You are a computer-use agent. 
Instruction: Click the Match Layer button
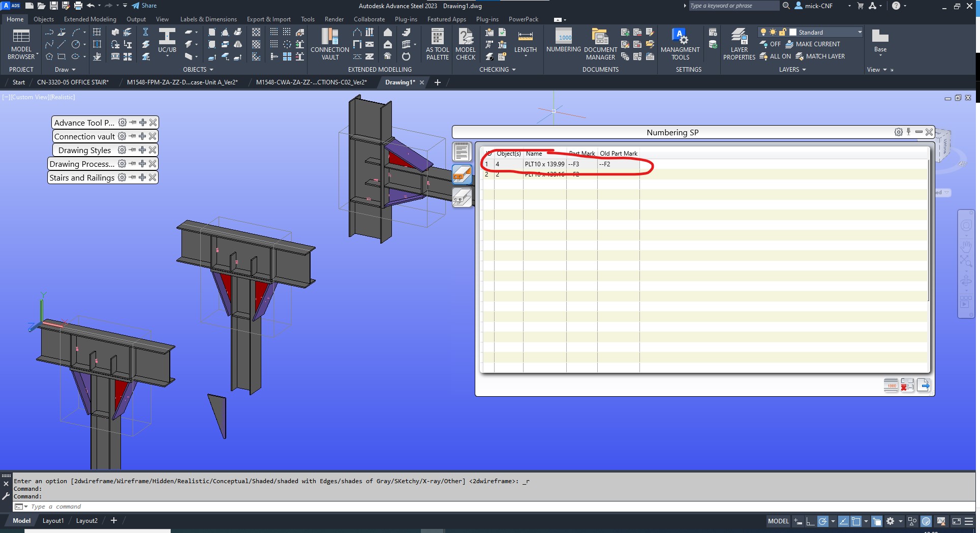click(820, 56)
